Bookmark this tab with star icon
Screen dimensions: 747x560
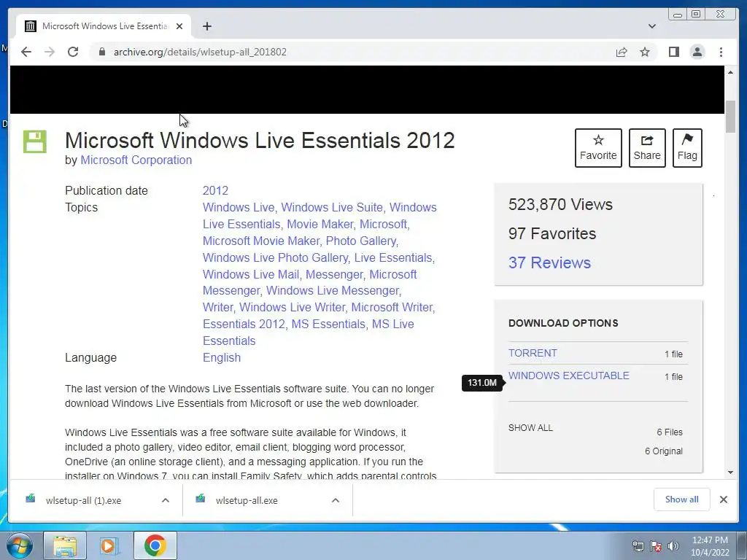(645, 52)
